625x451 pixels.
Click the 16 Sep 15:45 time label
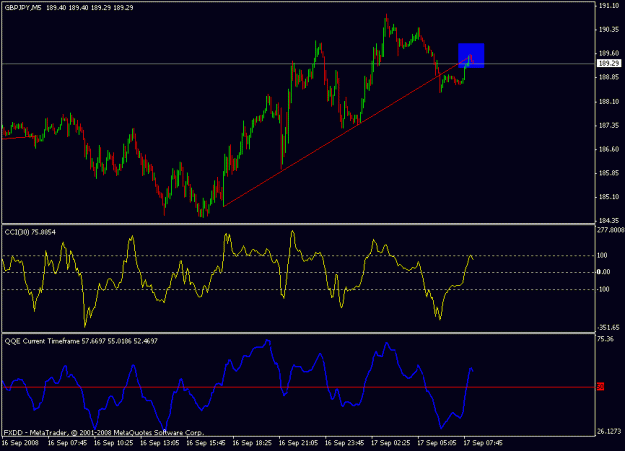[206, 443]
